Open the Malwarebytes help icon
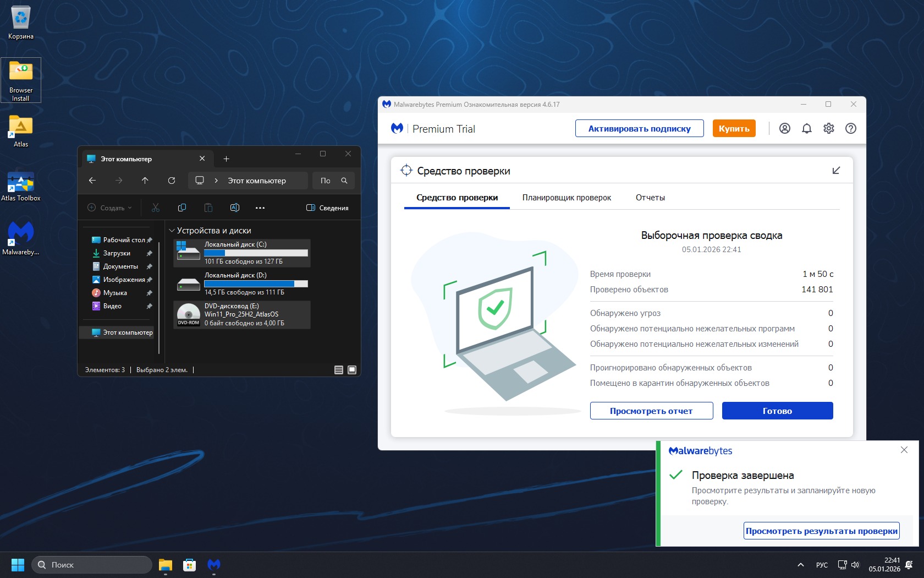The height and width of the screenshot is (578, 924). pyautogui.click(x=850, y=128)
